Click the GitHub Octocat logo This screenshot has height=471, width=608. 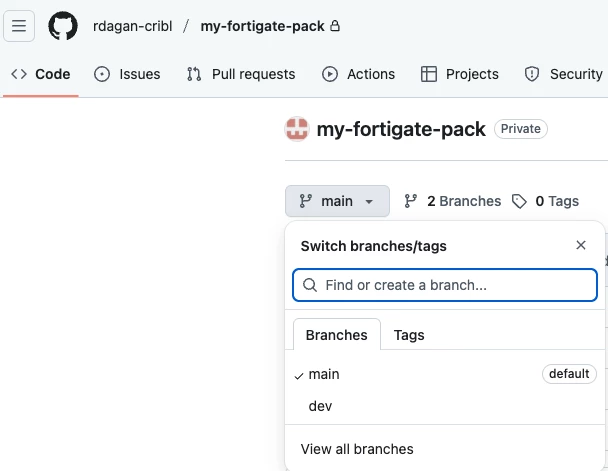pos(63,26)
